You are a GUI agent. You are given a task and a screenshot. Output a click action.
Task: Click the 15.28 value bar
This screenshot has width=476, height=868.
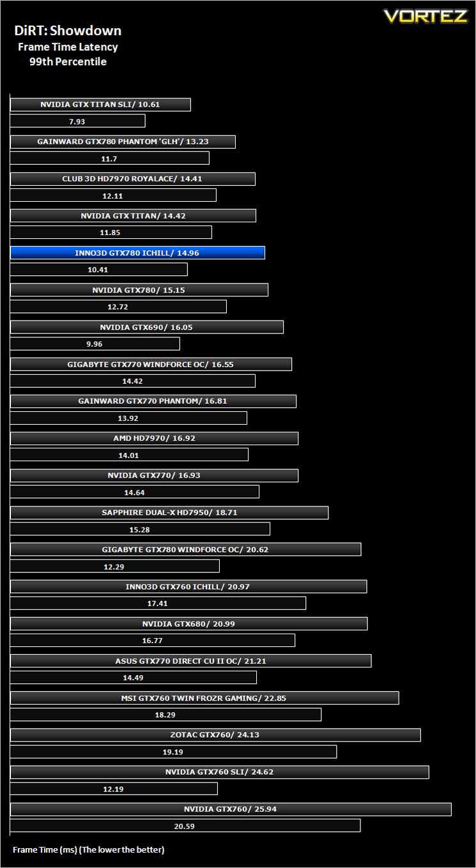pyautogui.click(x=140, y=529)
